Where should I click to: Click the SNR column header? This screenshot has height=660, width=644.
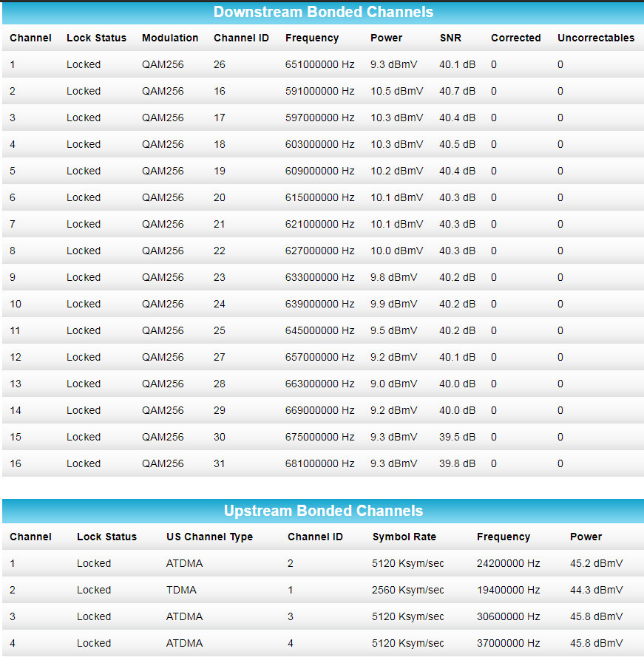[450, 38]
